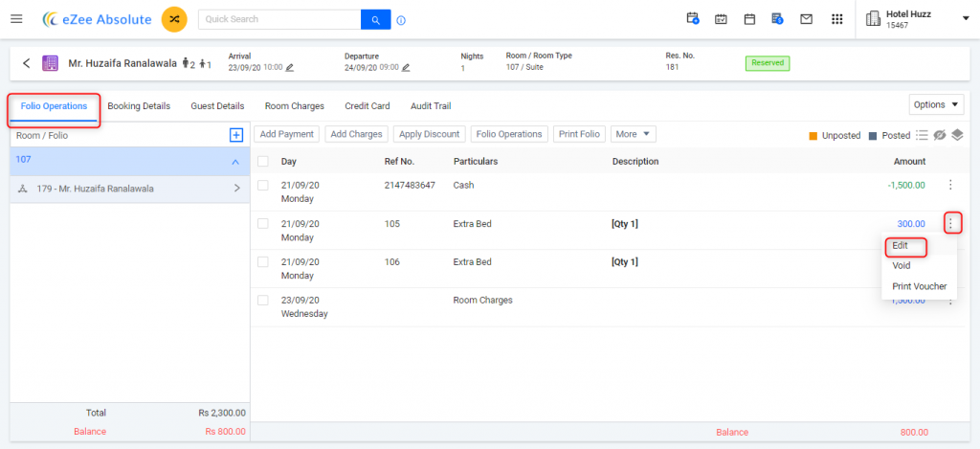Screen dimensions: 980x449
Task: Open the mail envelope icon
Action: [807, 19]
